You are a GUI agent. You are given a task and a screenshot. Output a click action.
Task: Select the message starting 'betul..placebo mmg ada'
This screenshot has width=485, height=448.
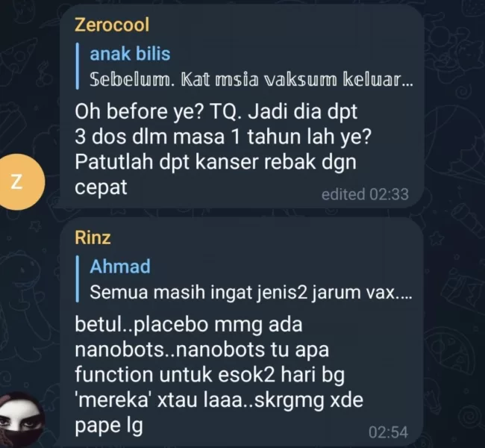[219, 375]
